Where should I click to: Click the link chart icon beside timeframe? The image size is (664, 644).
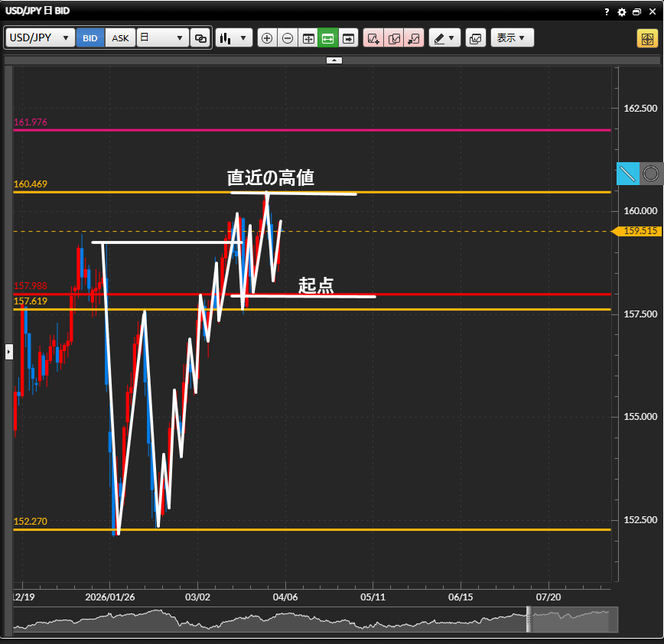click(x=200, y=38)
